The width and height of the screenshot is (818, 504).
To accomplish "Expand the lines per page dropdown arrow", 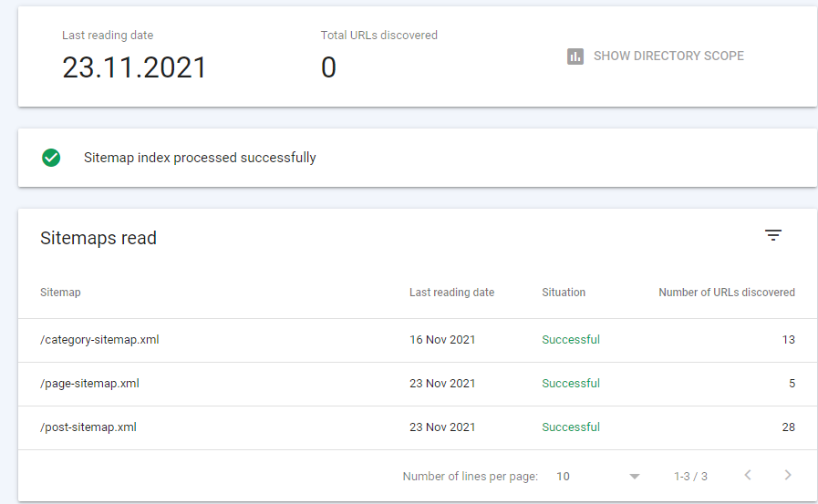I will coord(635,477).
